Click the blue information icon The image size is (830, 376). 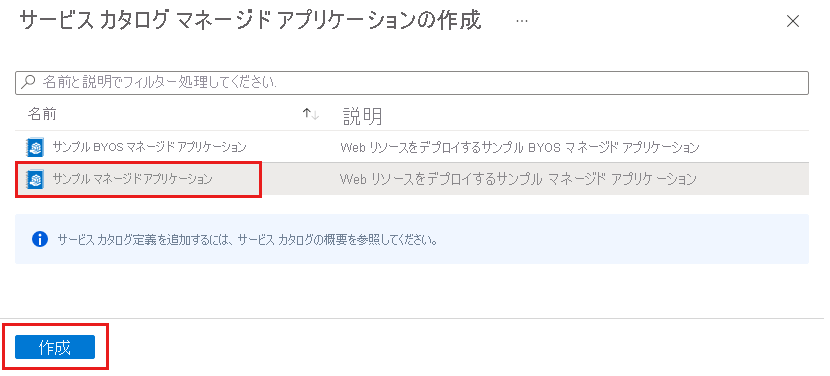[x=40, y=239]
